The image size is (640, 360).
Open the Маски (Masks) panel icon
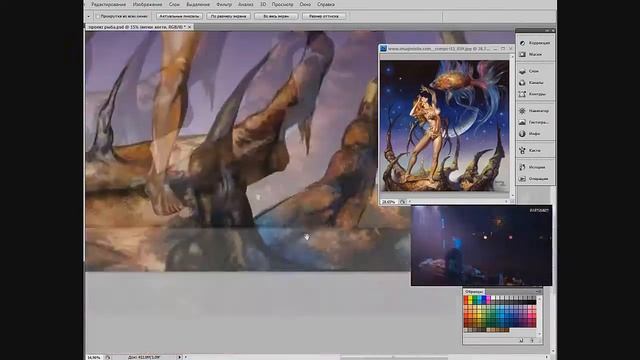(522, 54)
